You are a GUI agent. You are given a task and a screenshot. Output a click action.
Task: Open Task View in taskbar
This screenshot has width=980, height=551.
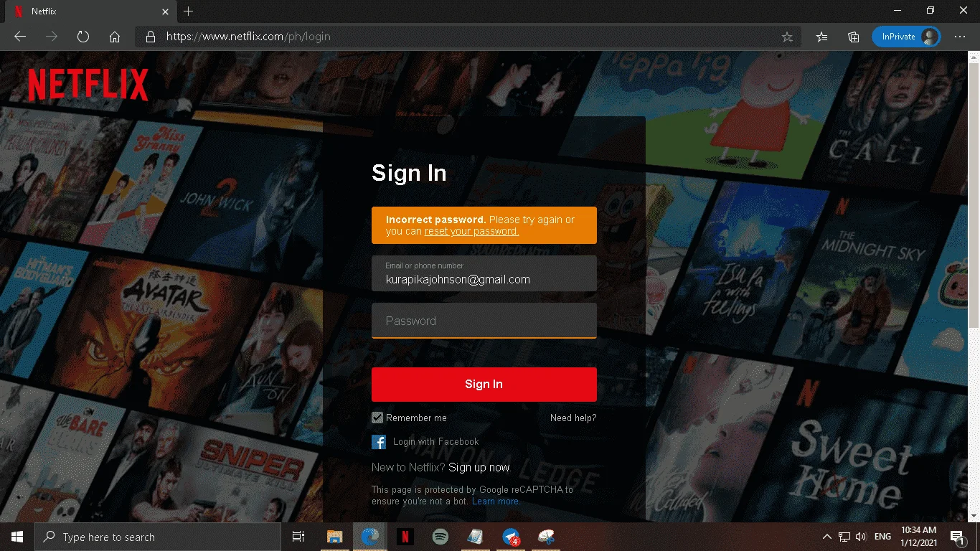point(298,537)
